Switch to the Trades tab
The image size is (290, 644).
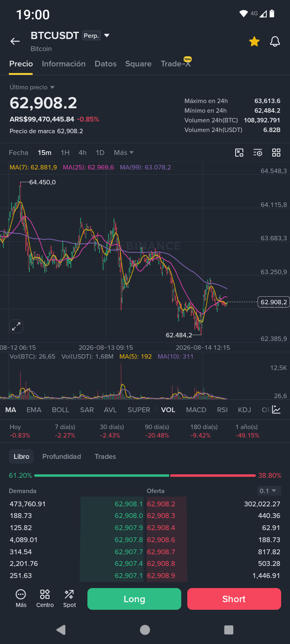(x=105, y=456)
